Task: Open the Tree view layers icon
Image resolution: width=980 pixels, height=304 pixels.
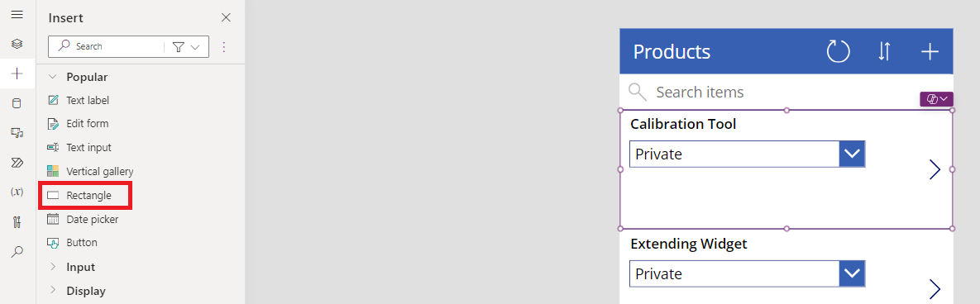Action: (17, 44)
